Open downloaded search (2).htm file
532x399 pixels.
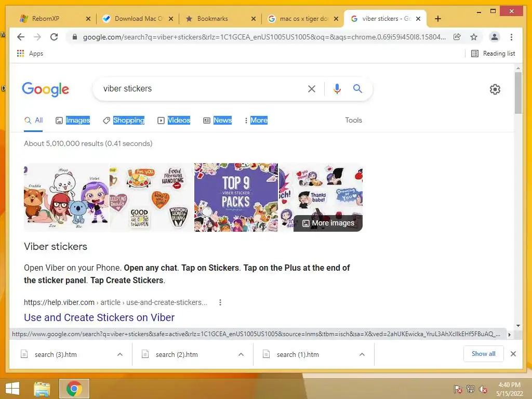click(177, 354)
